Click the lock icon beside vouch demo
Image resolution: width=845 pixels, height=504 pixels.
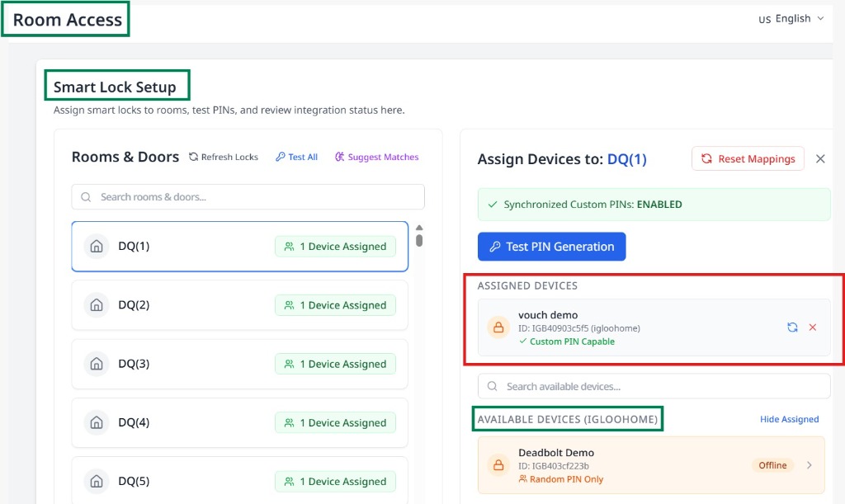point(498,327)
